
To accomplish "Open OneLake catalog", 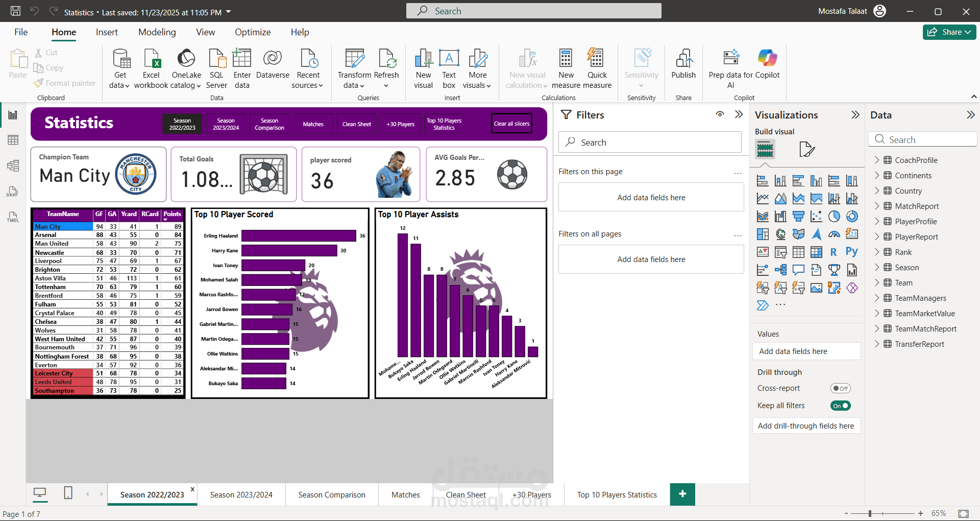I will point(186,69).
